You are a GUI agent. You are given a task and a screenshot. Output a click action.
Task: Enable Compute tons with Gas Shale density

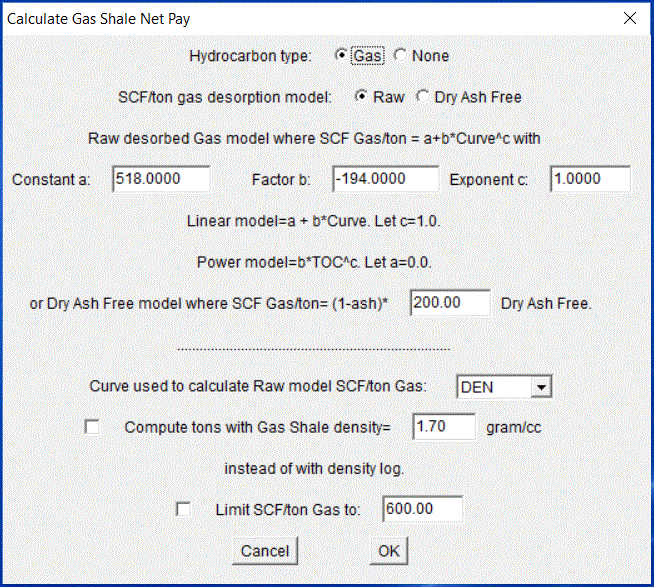[93, 427]
